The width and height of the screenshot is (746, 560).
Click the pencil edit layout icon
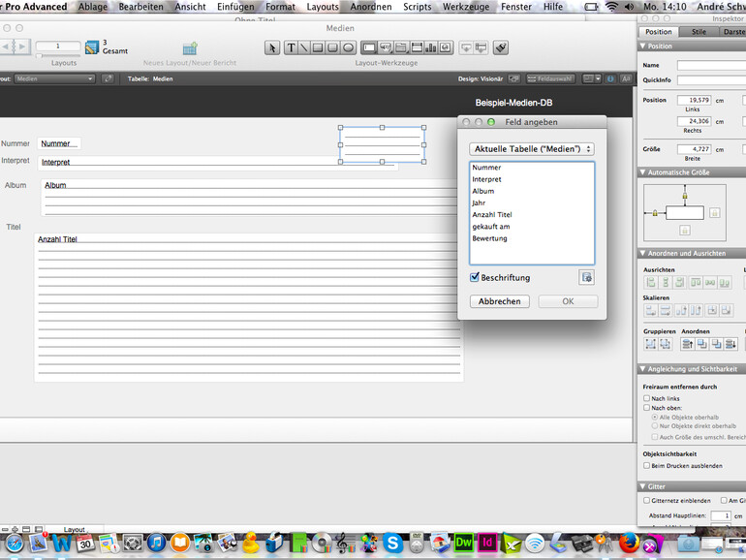tap(108, 79)
